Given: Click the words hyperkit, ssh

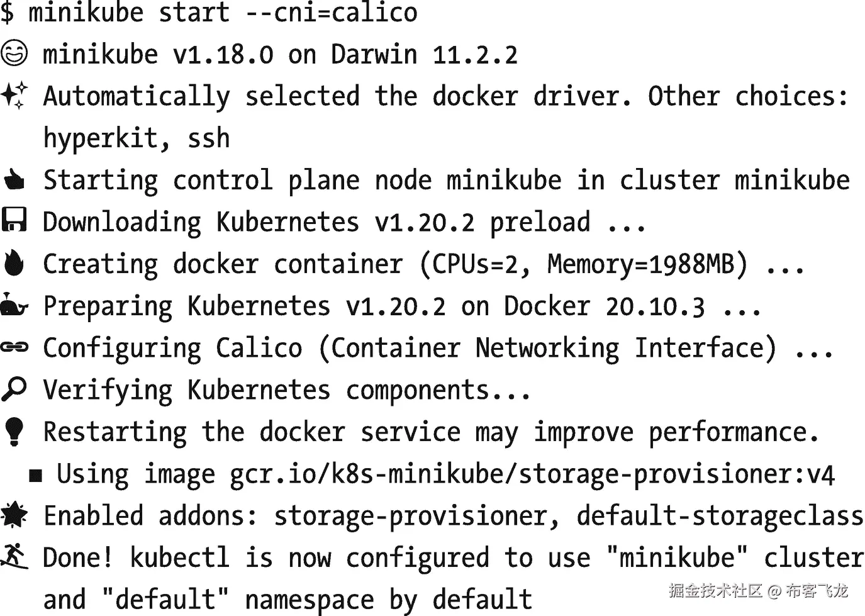Looking at the screenshot, I should pos(137,138).
